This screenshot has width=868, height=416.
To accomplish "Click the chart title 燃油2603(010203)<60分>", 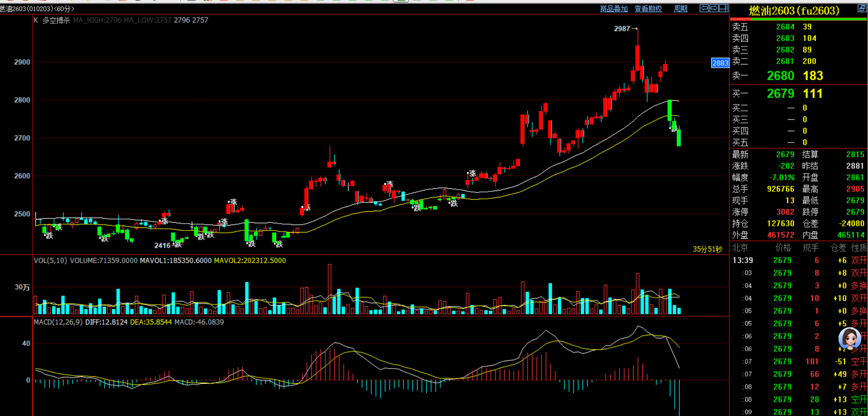I will coord(37,9).
